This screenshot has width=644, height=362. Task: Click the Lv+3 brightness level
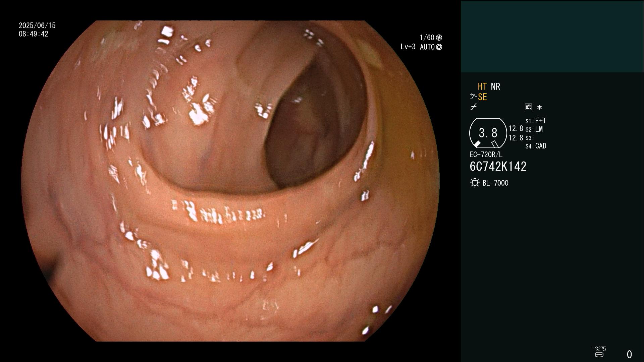click(x=408, y=47)
